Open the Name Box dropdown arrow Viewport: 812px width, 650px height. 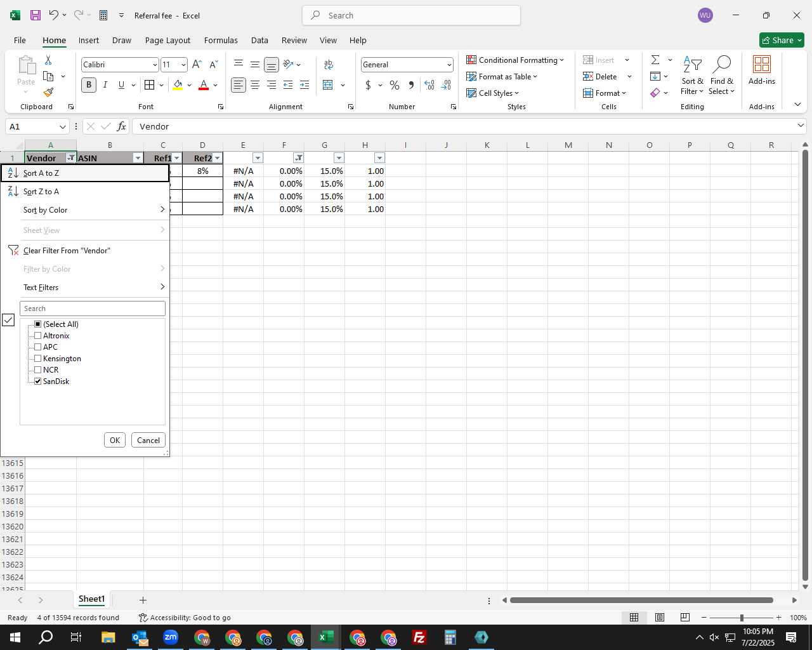point(62,126)
